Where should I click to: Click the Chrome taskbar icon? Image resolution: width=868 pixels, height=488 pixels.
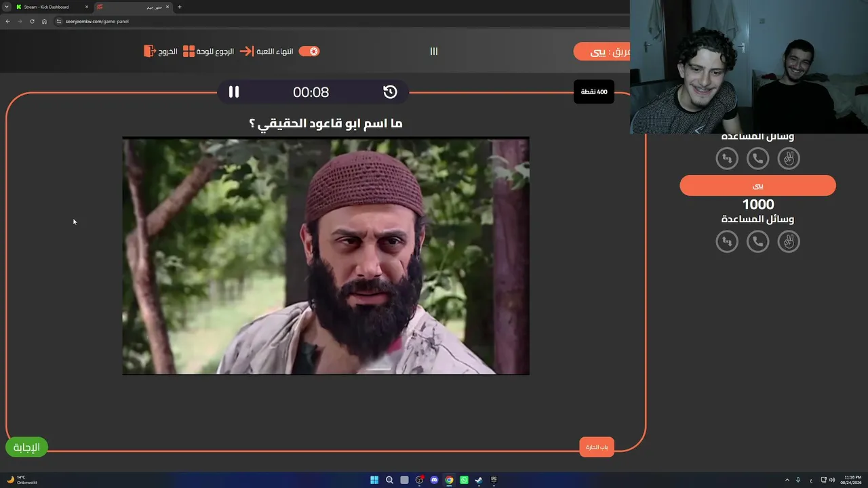pos(449,480)
